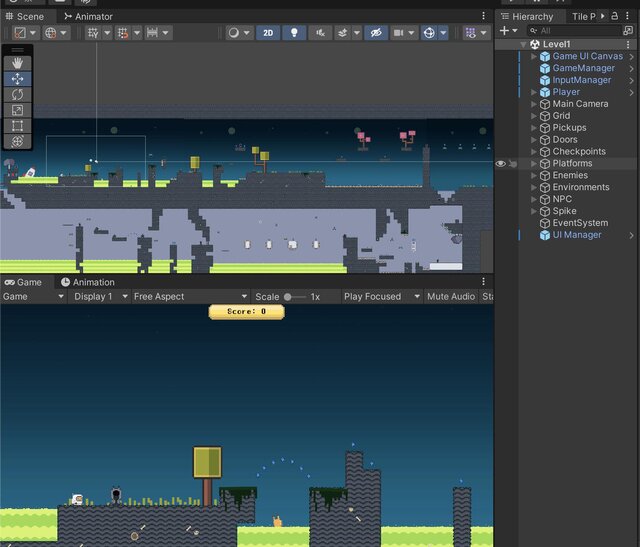Select Checkpoints in the Hierarchy
The image size is (640, 547).
579,151
